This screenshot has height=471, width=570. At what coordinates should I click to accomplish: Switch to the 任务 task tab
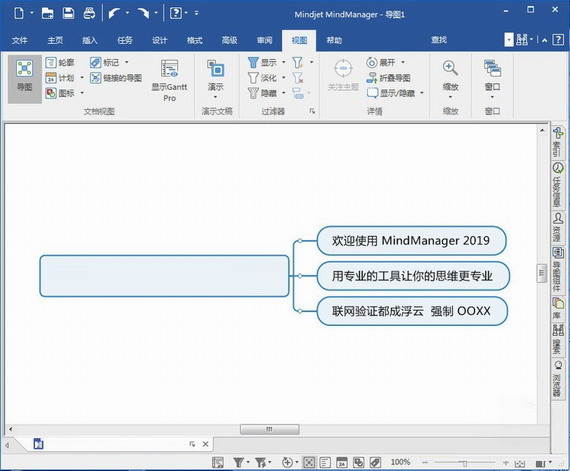tap(125, 40)
